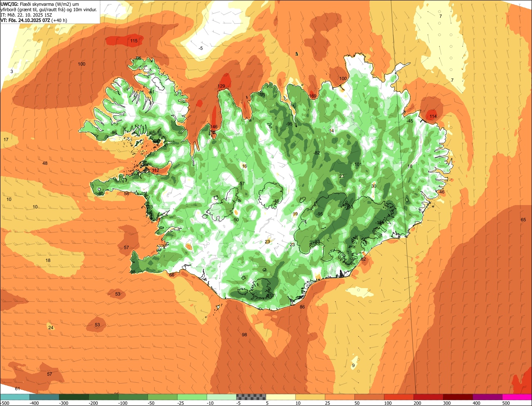Click the 500 label on the legend
Viewport: 532px width, 406px height.
pyautogui.click(x=505, y=403)
